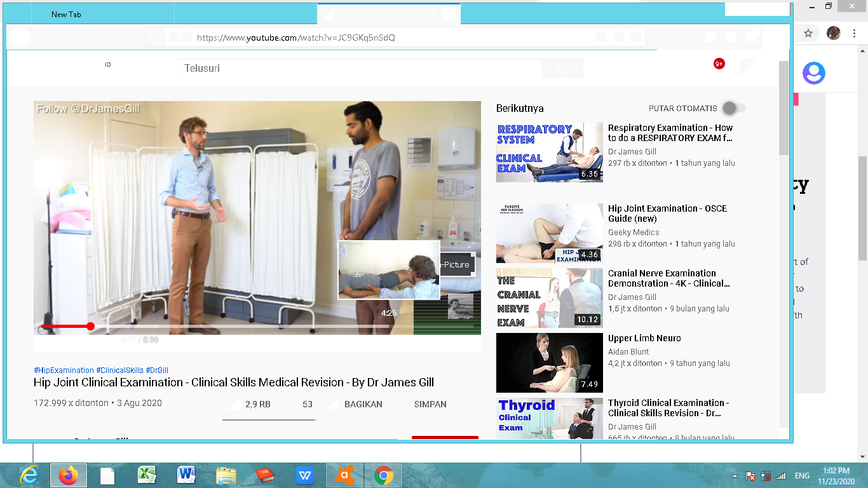Click the main video player frame
The height and width of the screenshot is (488, 868).
click(257, 218)
